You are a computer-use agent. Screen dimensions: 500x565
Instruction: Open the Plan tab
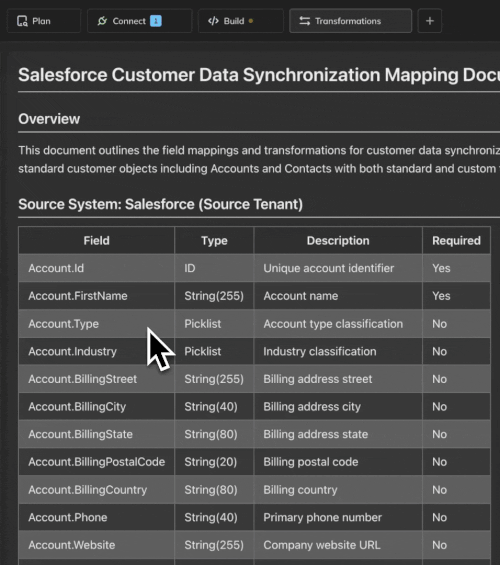[44, 21]
